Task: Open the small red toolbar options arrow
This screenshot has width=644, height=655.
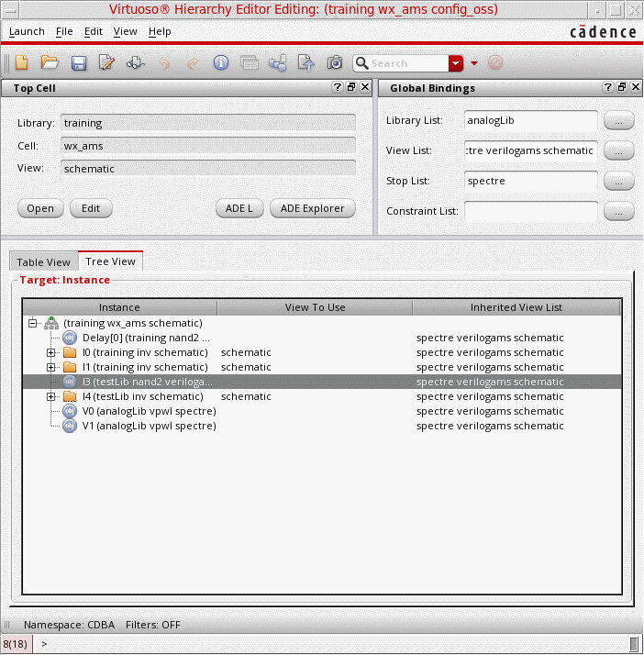Action: (474, 63)
